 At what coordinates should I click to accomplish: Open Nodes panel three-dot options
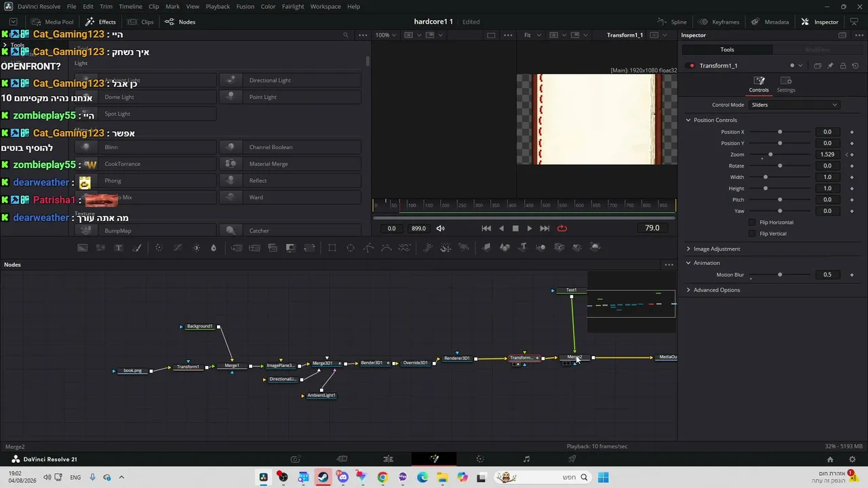669,264
